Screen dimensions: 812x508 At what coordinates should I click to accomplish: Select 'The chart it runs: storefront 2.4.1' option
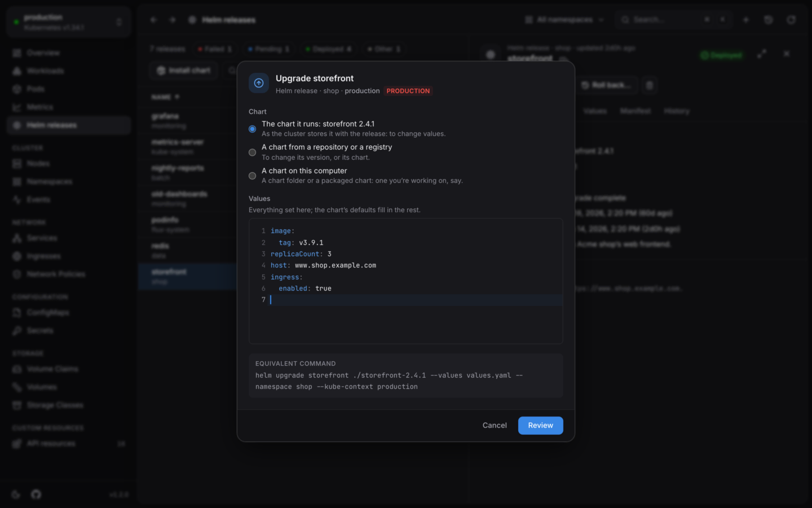pos(252,129)
